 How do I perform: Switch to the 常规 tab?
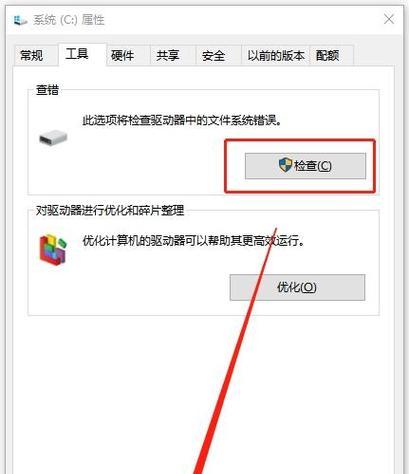pyautogui.click(x=31, y=55)
